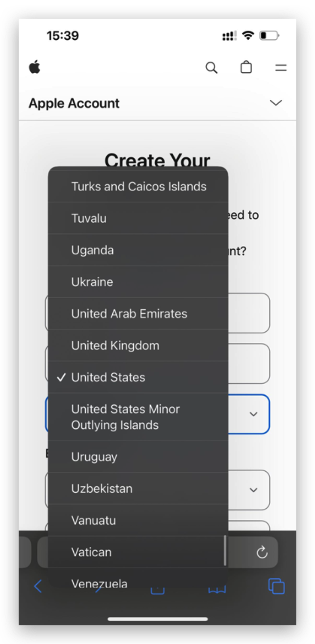Tap the Safari reload icon
The height and width of the screenshot is (644, 315).
[x=262, y=553]
